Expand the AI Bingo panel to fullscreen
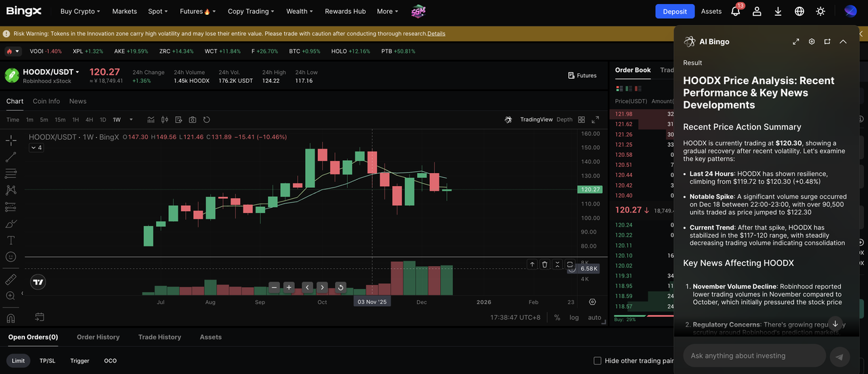This screenshot has height=374, width=868. (796, 42)
